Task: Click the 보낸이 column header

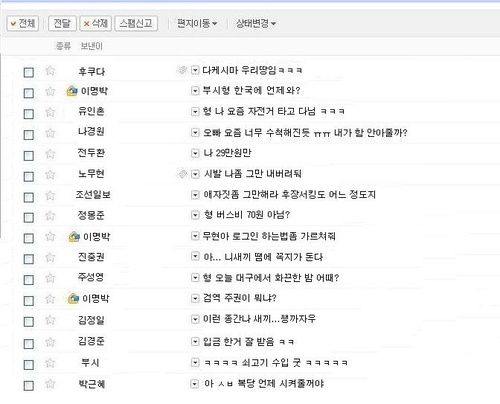Action: pyautogui.click(x=92, y=46)
